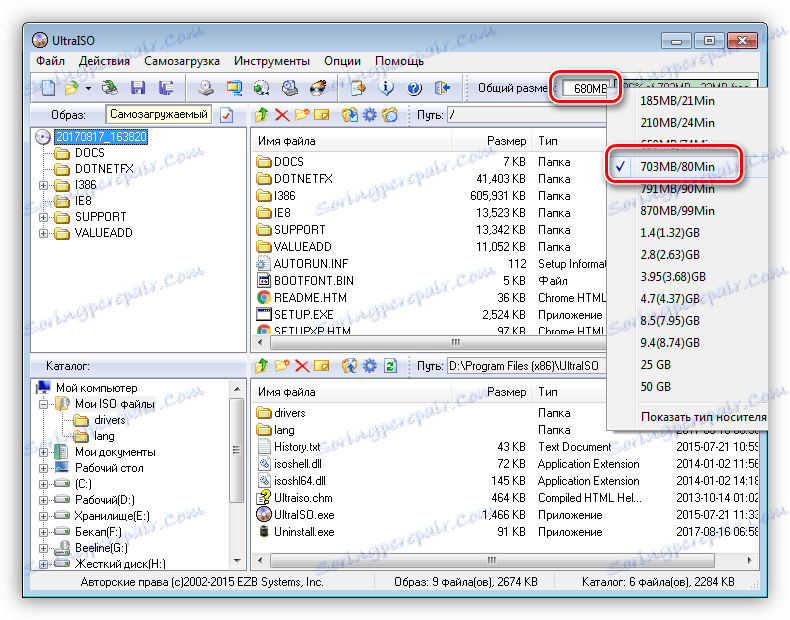The image size is (790, 620).
Task: Open the Действия menu
Action: (x=104, y=61)
